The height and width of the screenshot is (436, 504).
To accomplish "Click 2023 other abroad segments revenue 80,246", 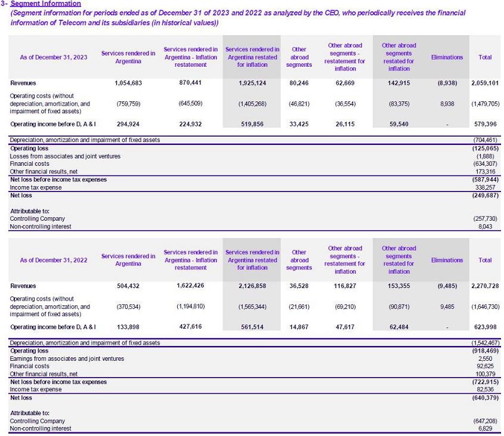I will tap(299, 83).
